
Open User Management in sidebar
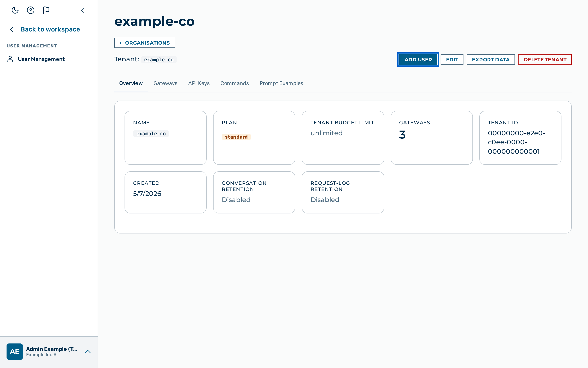coord(41,59)
